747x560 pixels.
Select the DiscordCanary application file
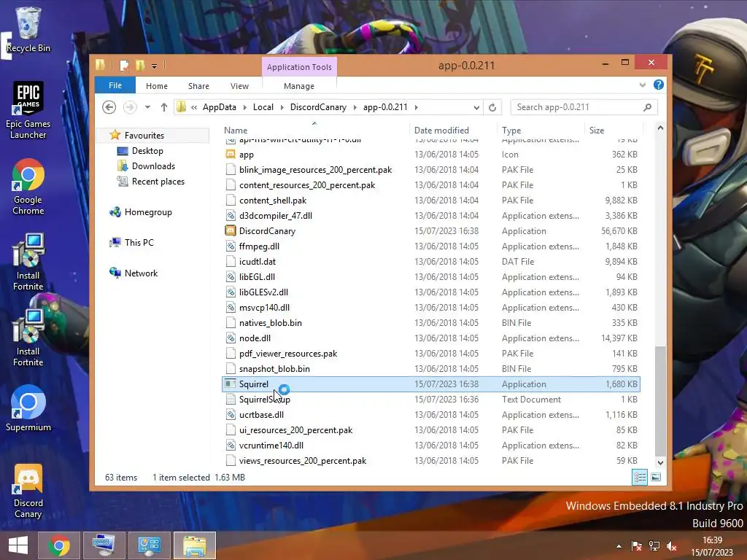(430, 231)
